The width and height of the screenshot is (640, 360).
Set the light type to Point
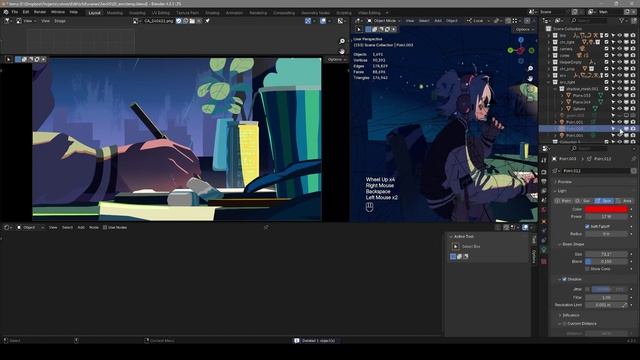pyautogui.click(x=564, y=201)
